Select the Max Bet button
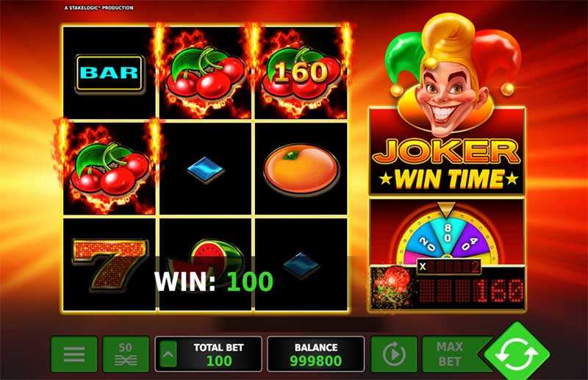 [450, 354]
